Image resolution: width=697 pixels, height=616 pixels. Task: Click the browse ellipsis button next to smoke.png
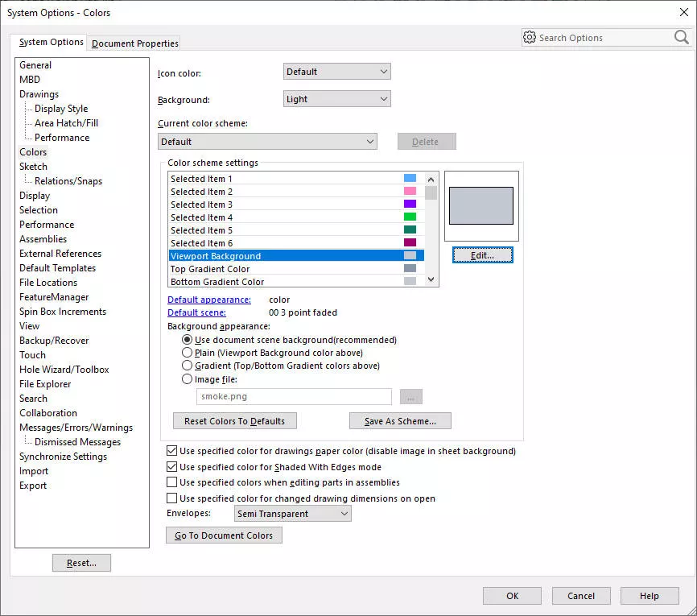(x=410, y=396)
